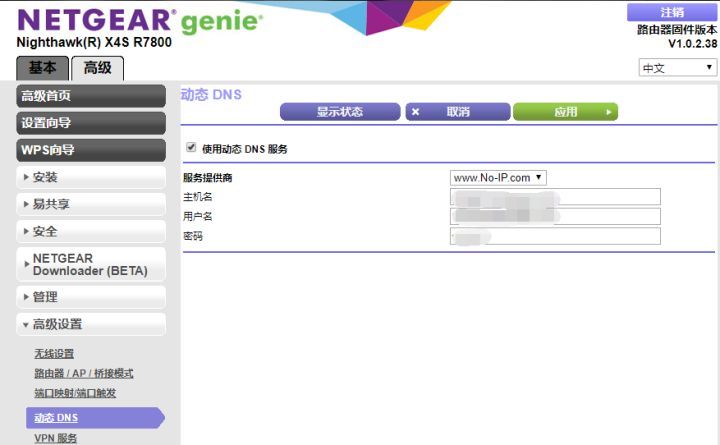The width and height of the screenshot is (720, 445).
Task: Expand the 管理 sidebar section
Action: [92, 297]
